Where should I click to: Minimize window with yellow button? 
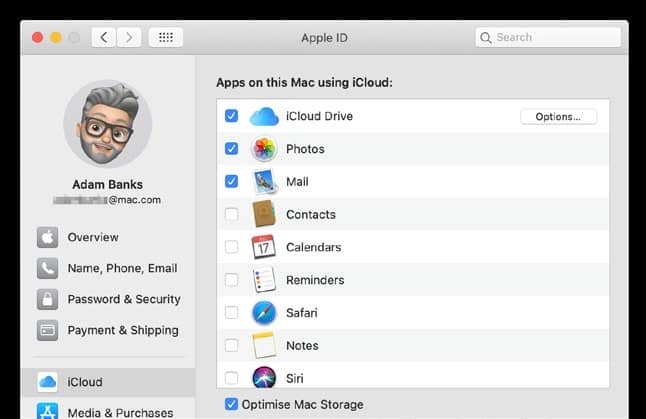click(x=56, y=38)
